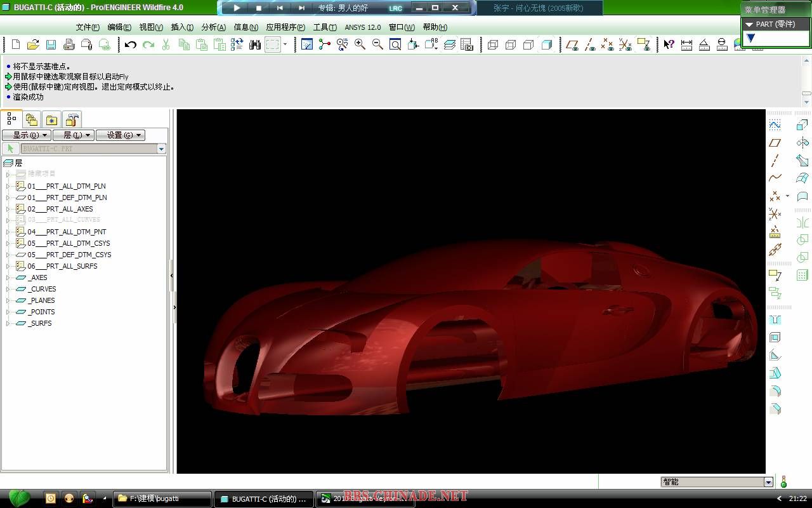This screenshot has width=812, height=508.
Task: Expand the _CURVES layer node
Action: (8, 289)
